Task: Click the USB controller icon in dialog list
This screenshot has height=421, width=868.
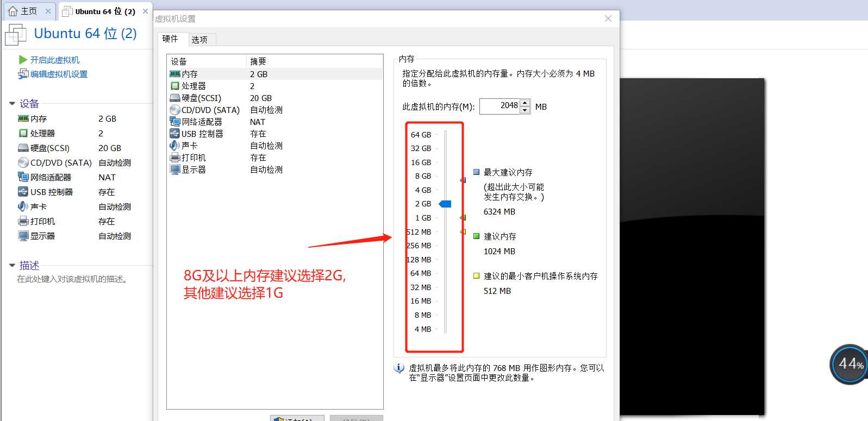Action: coord(175,134)
